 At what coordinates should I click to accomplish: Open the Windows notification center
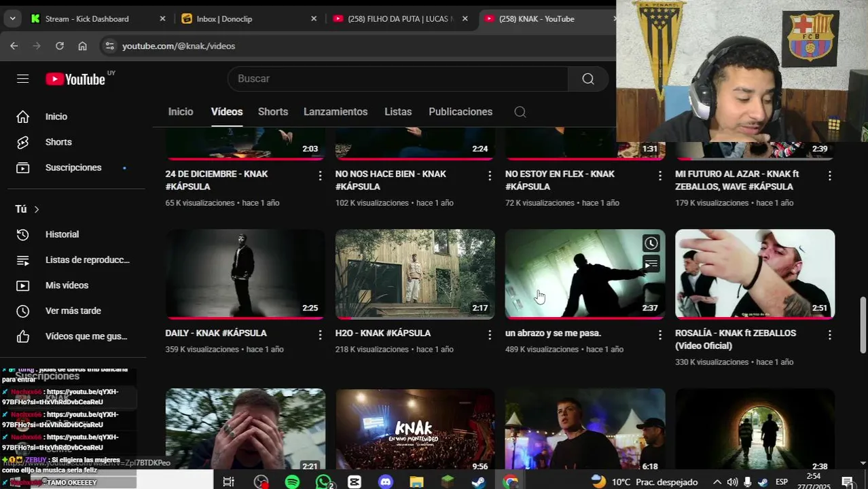(x=848, y=482)
